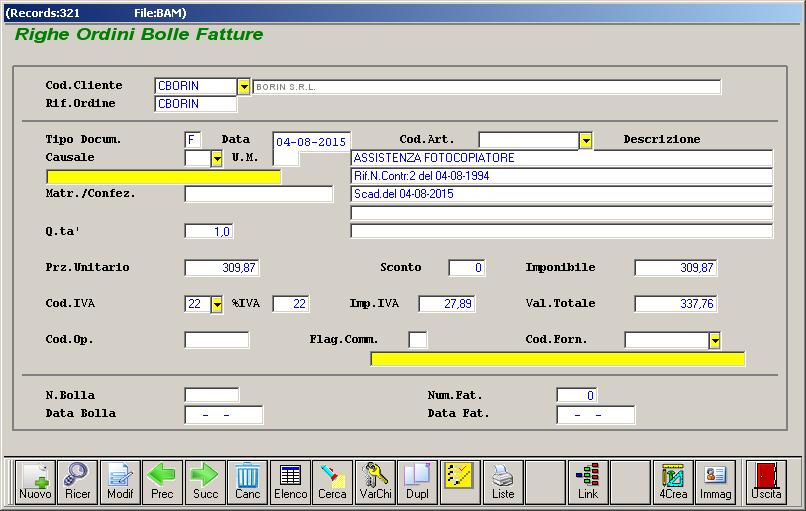Image resolution: width=806 pixels, height=511 pixels.
Task: Click the Imponibile field
Action: point(675,267)
